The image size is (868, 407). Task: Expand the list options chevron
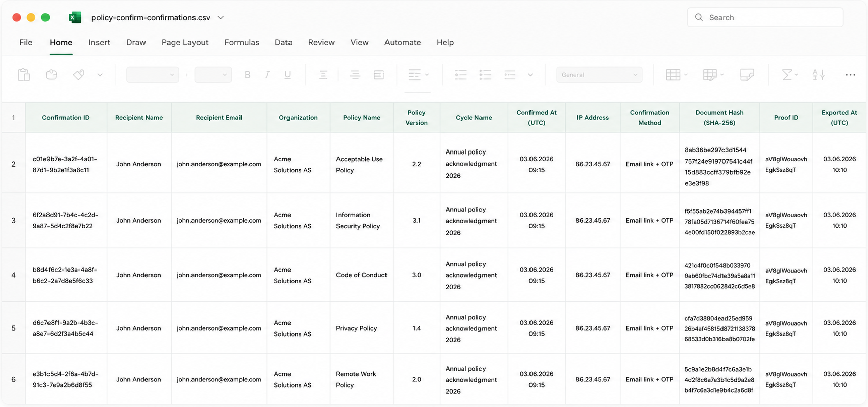(x=530, y=75)
